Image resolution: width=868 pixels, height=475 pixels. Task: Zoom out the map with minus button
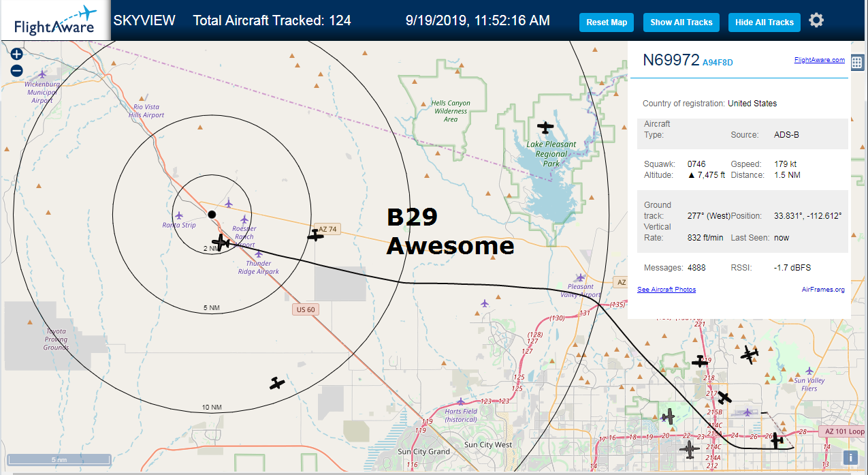(17, 70)
